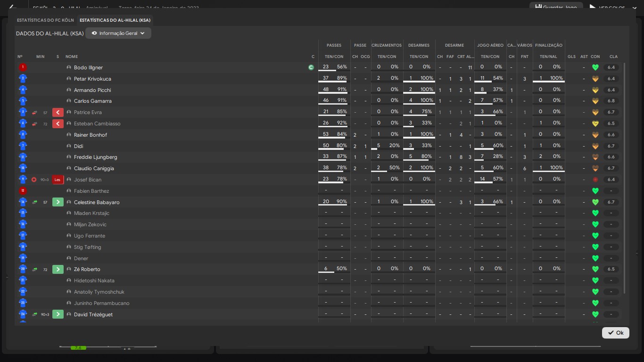Click the shirt icon for Stig Tøfting
This screenshot has width=644, height=362.
click(23, 247)
